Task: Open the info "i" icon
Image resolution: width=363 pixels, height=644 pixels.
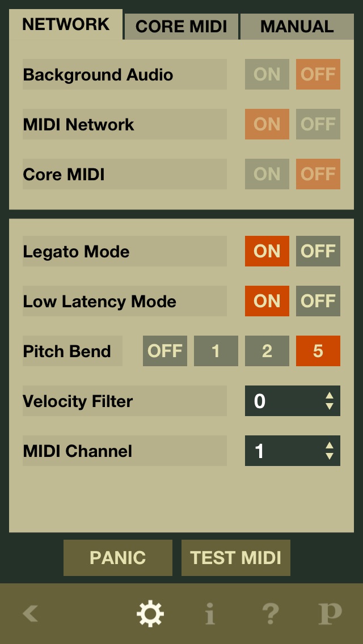Action: pos(210,613)
